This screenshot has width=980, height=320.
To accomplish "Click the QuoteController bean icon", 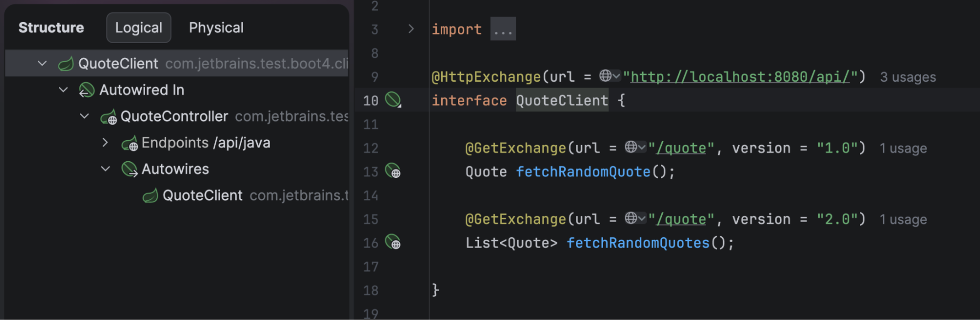I will coord(108,117).
